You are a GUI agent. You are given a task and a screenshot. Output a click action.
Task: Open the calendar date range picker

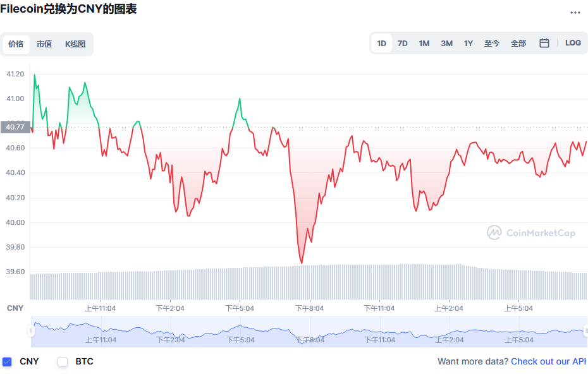544,43
